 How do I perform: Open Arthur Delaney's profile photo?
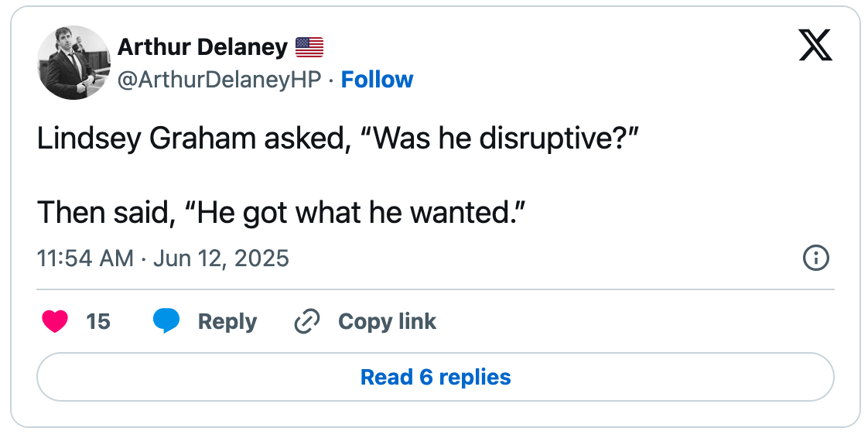pyautogui.click(x=73, y=63)
